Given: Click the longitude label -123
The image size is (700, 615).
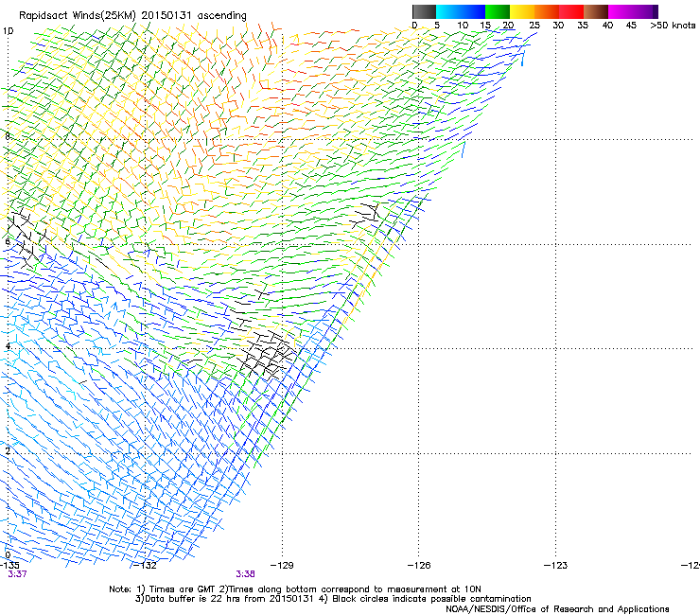Looking at the screenshot, I should pyautogui.click(x=556, y=566).
